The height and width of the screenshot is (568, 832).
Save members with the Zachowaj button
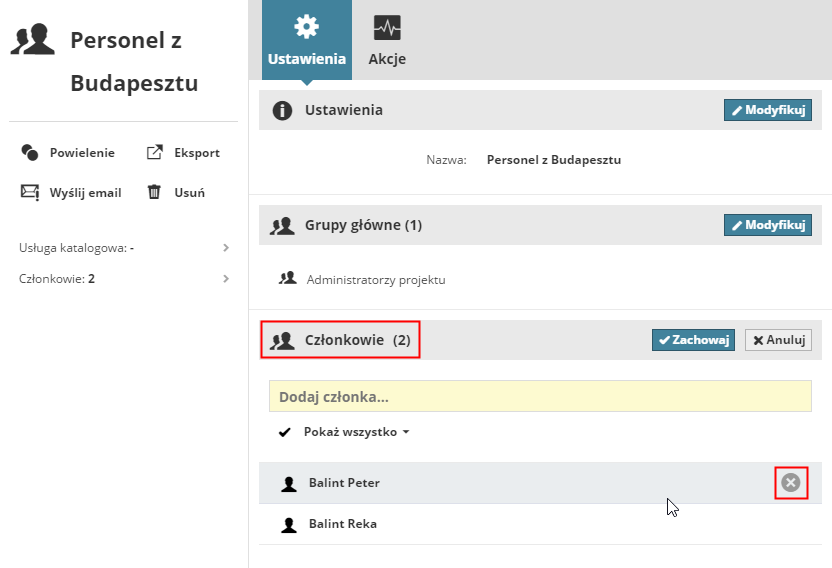[693, 340]
